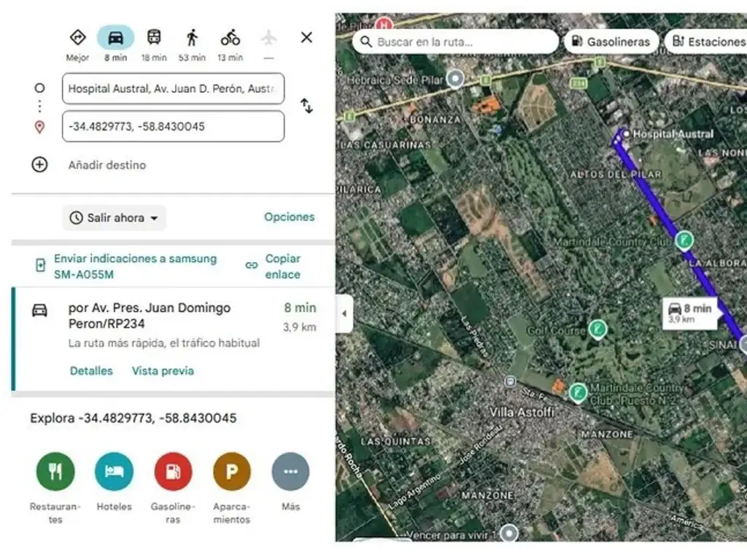
Task: Select the driving travel mode icon
Action: (x=115, y=38)
